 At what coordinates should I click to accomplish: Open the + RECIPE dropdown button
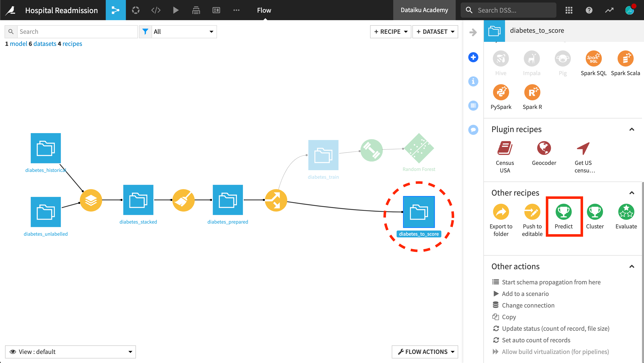tap(390, 32)
